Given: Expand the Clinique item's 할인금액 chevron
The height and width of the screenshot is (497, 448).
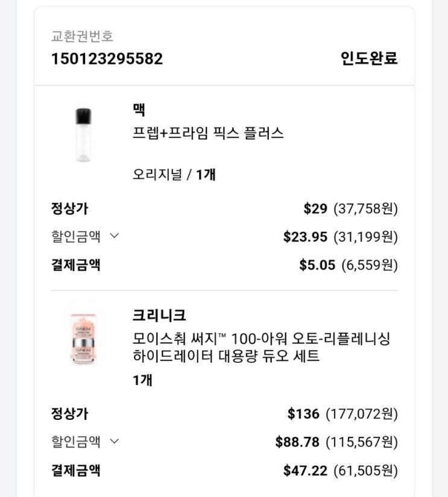Looking at the screenshot, I should coord(115,442).
